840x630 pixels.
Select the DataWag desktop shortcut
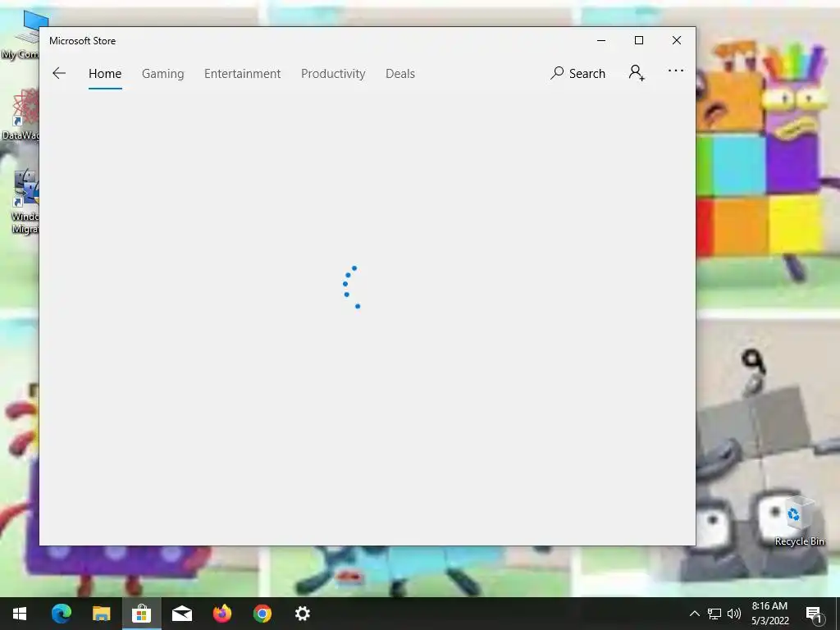(x=20, y=114)
